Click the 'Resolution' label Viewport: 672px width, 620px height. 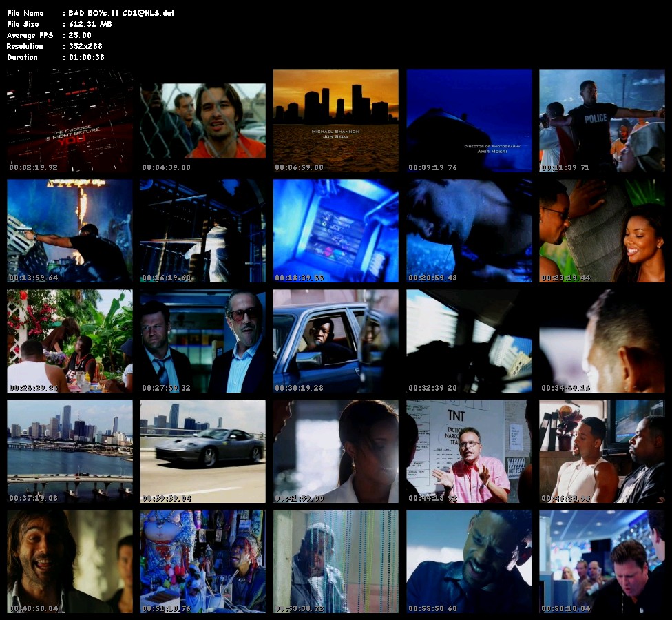[25, 46]
